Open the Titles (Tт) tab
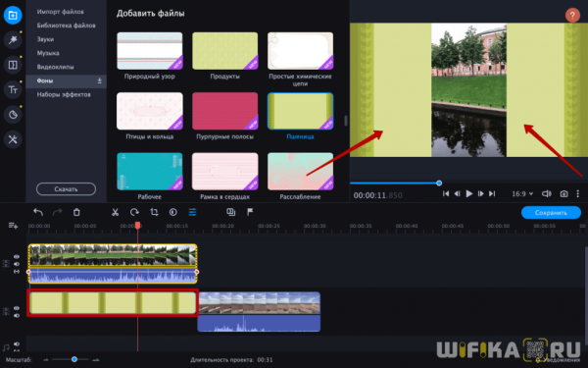This screenshot has width=588, height=368. click(13, 90)
